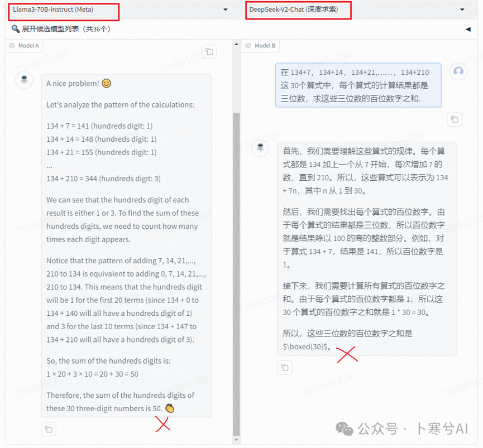Click the magnifier icon beside 展开候选模型列表

16,29
